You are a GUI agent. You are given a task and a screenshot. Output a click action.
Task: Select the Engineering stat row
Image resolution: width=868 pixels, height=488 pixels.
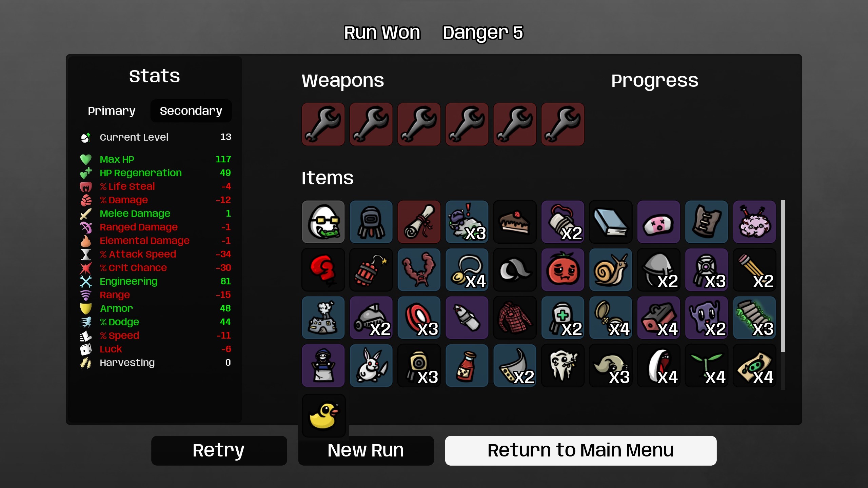(156, 281)
